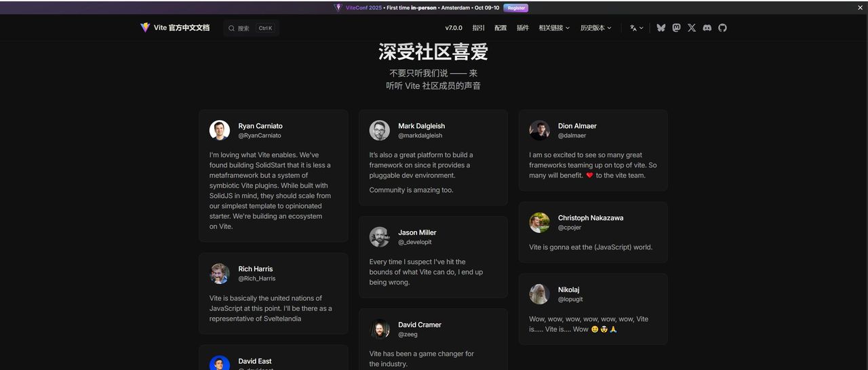Click the name Rich Harris
Screen dimensions: 868x370
pos(256,269)
